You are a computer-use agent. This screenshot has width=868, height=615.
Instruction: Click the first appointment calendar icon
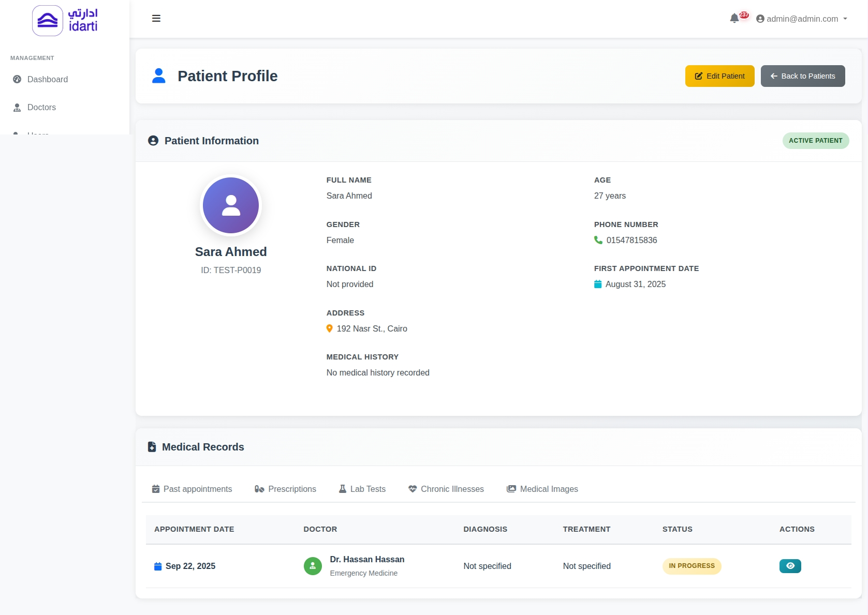(x=598, y=284)
